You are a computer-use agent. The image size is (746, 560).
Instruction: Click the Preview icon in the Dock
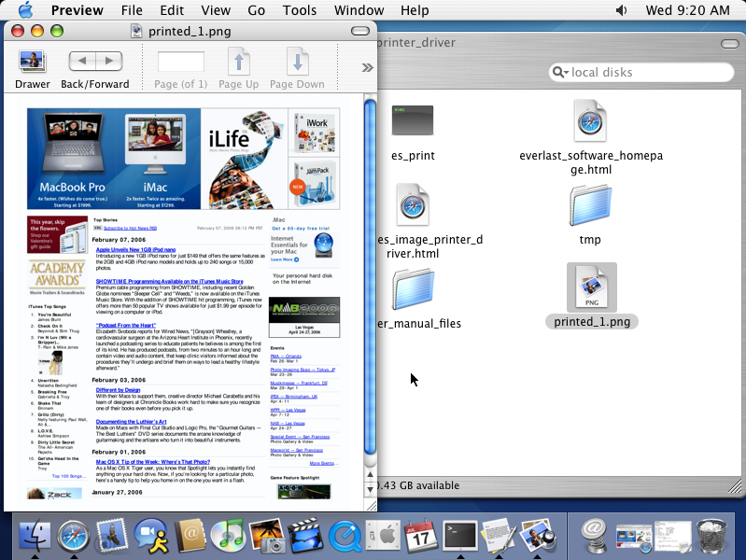pos(537,535)
